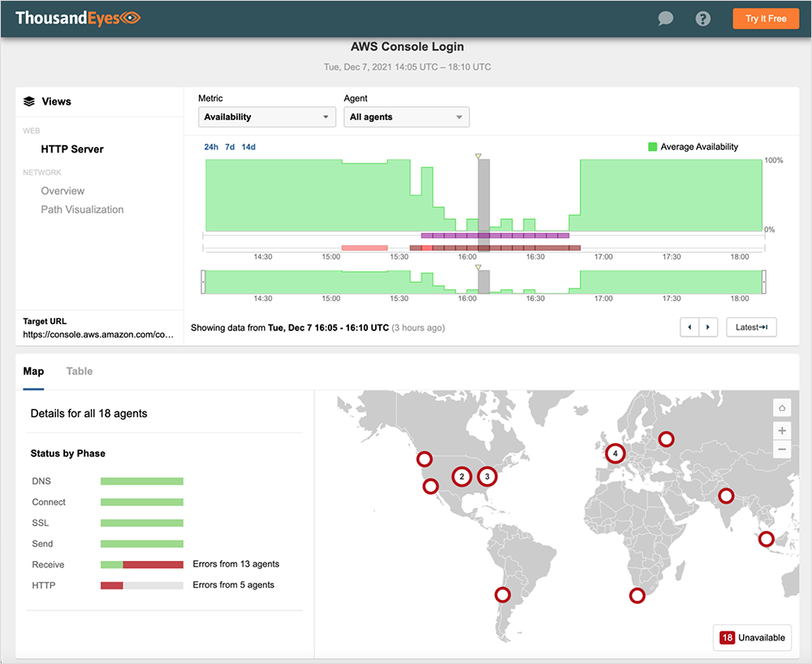Expand the All agents dropdown
Screen dimensions: 812x664
click(406, 117)
